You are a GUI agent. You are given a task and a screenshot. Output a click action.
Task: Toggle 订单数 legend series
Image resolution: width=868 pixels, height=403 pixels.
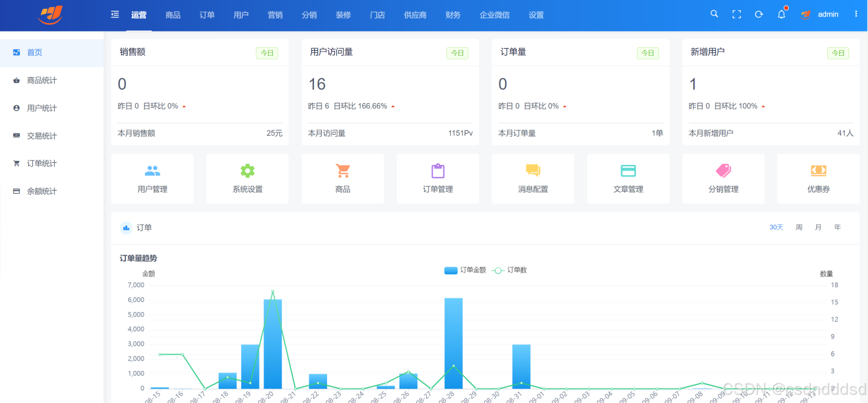point(509,270)
